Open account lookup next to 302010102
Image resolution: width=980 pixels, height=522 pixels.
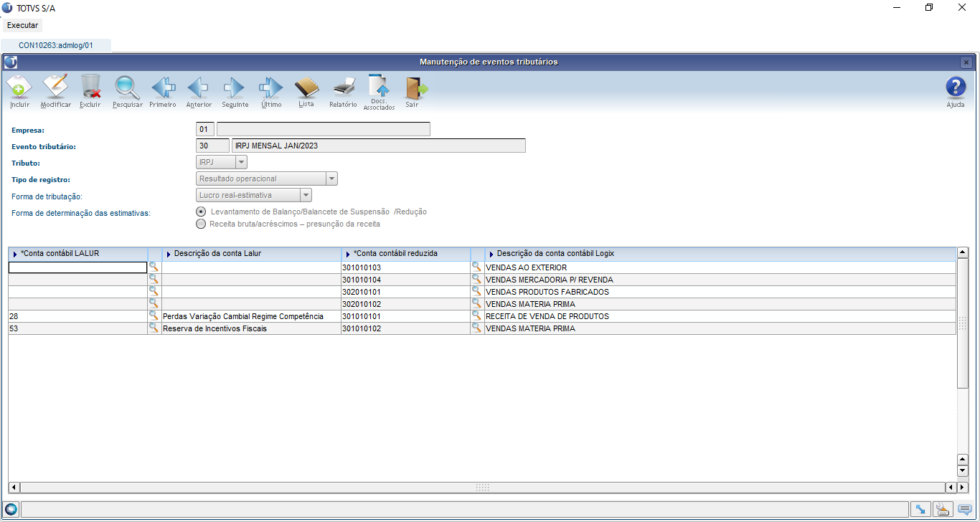[x=476, y=303]
